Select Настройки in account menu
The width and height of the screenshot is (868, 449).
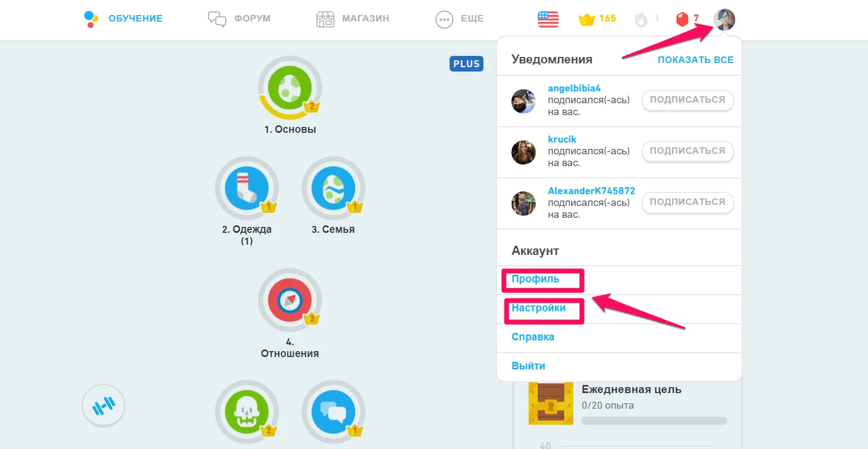[x=619, y=309]
